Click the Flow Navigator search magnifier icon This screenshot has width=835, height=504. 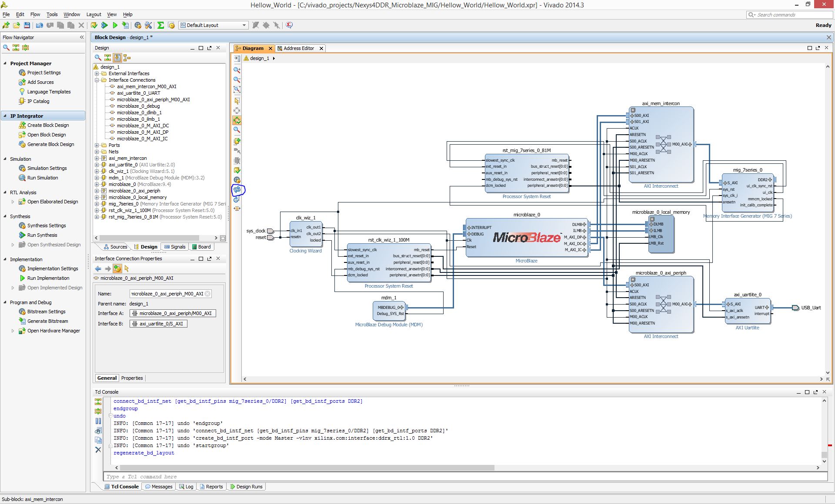[x=6, y=48]
